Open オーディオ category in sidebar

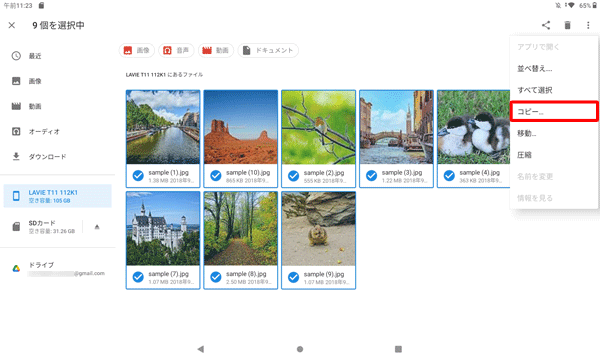(57, 132)
